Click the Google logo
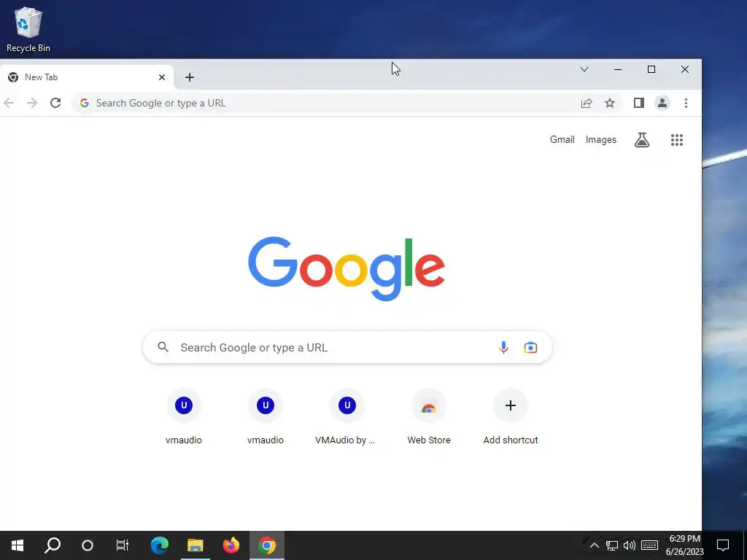 (347, 269)
